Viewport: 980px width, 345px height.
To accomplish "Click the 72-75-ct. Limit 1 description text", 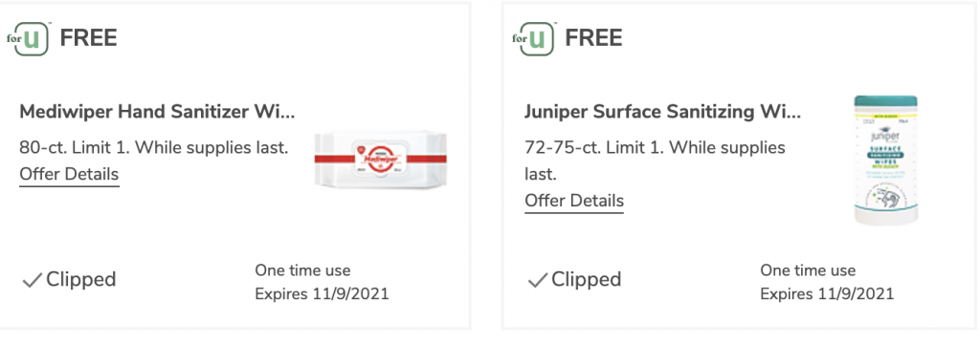I will coord(655,161).
